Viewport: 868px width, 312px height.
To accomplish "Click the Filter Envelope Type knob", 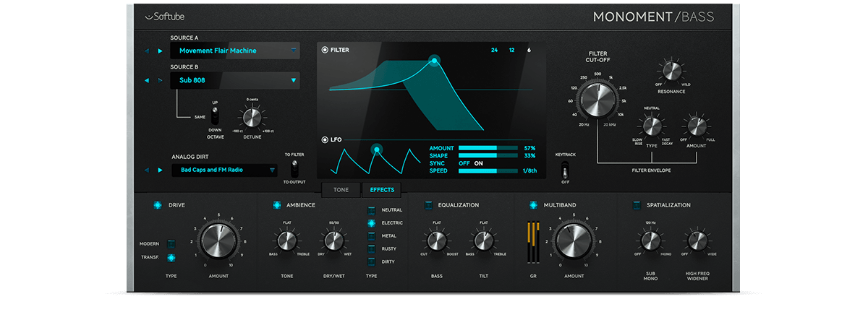I will (x=652, y=126).
